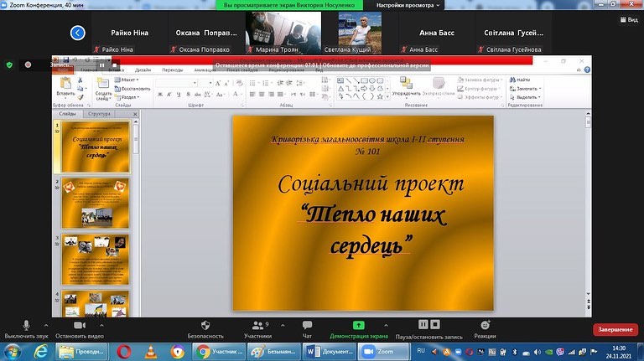Stop recording via top-left indicator
Viewport: 644px width, 361px height.
[x=115, y=64]
